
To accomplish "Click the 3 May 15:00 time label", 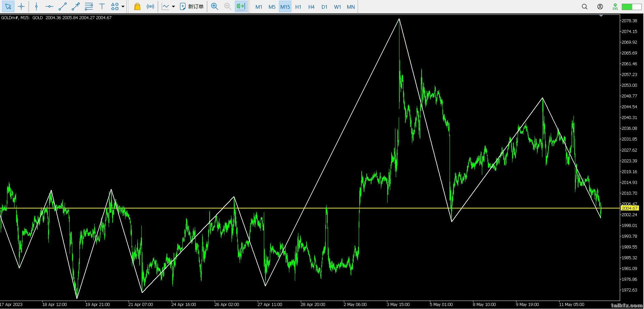I will pyautogui.click(x=398, y=305).
